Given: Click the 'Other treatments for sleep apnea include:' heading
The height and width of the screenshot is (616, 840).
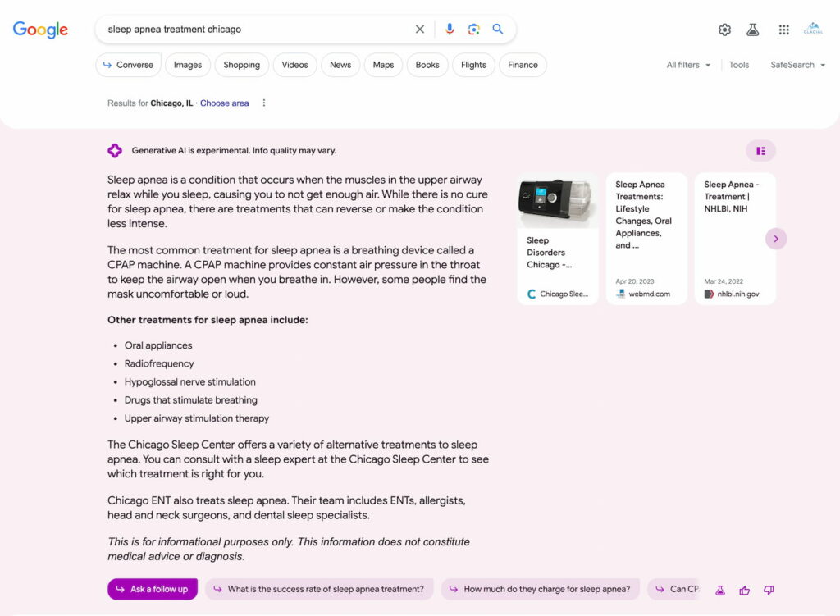Looking at the screenshot, I should (208, 320).
